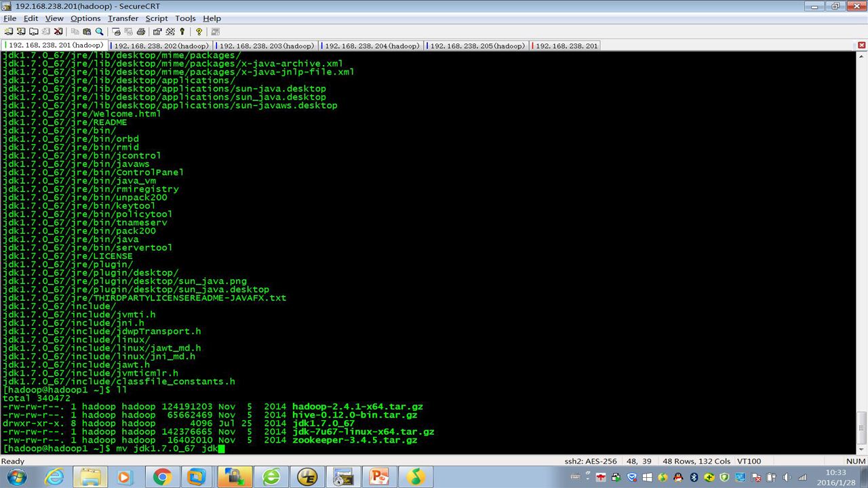Screen dimensions: 868x488
Task: Click the 'hadoop-2.4.1-x64.tar.gz' file name
Action: (x=357, y=407)
